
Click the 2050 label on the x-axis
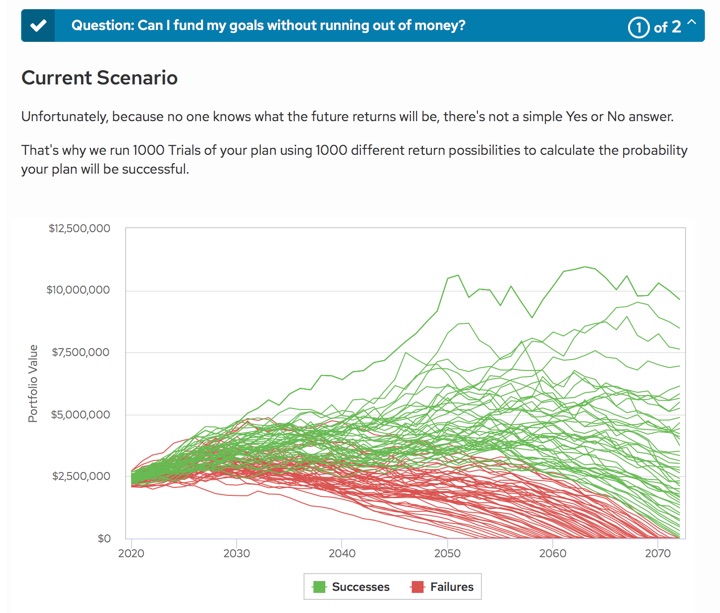(x=447, y=553)
